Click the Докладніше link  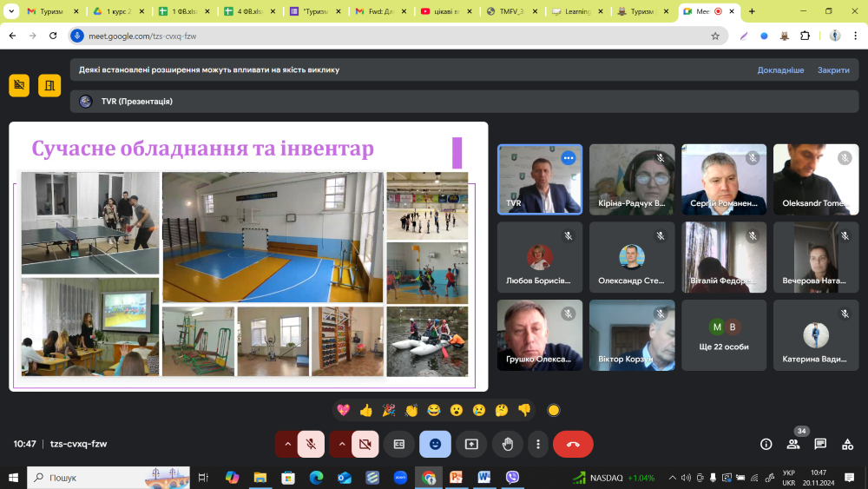point(780,70)
